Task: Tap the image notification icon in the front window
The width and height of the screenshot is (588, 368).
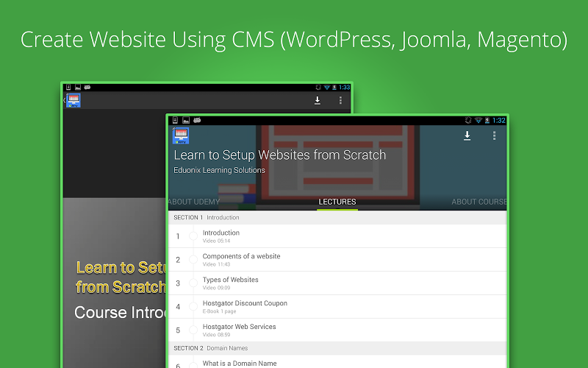Action: click(x=186, y=120)
